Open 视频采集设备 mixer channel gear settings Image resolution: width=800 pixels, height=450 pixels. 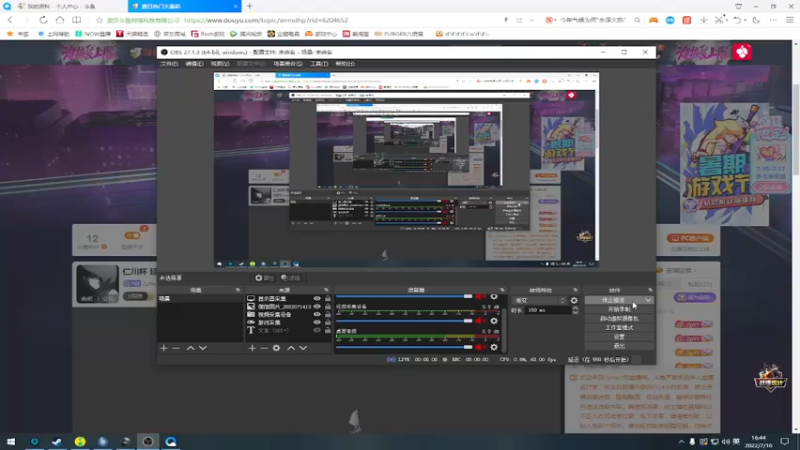point(494,321)
